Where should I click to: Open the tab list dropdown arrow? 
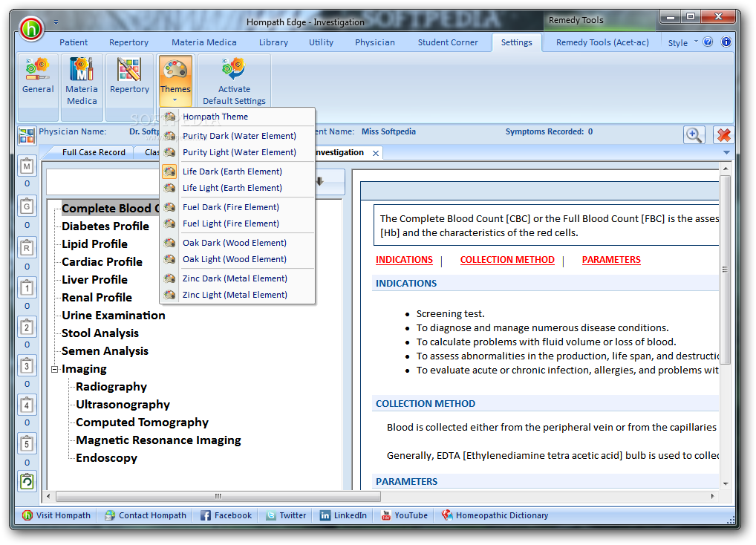tap(726, 152)
